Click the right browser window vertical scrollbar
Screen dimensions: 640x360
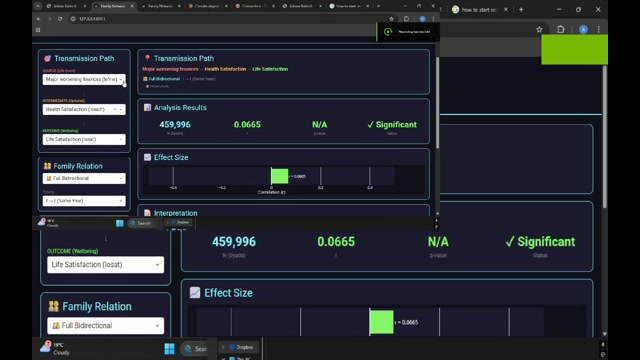point(604,137)
